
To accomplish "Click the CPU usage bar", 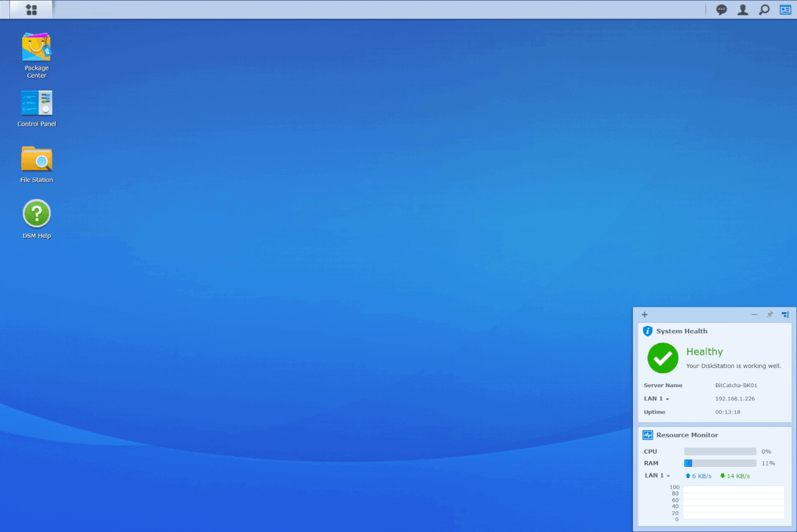I will click(x=720, y=452).
